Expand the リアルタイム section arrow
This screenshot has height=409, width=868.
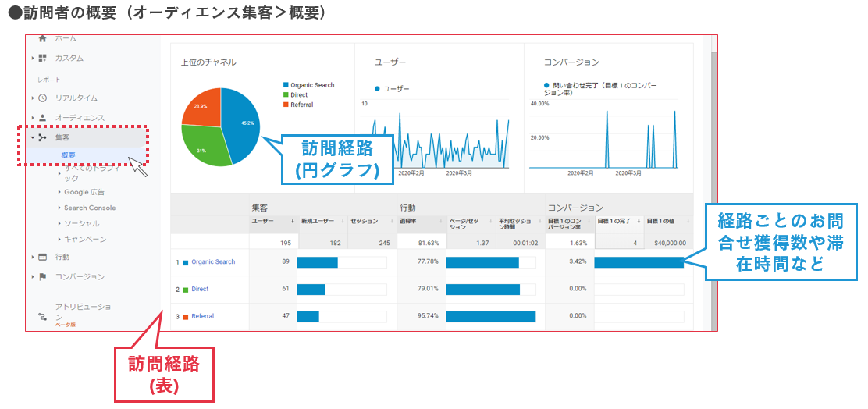coord(33,98)
